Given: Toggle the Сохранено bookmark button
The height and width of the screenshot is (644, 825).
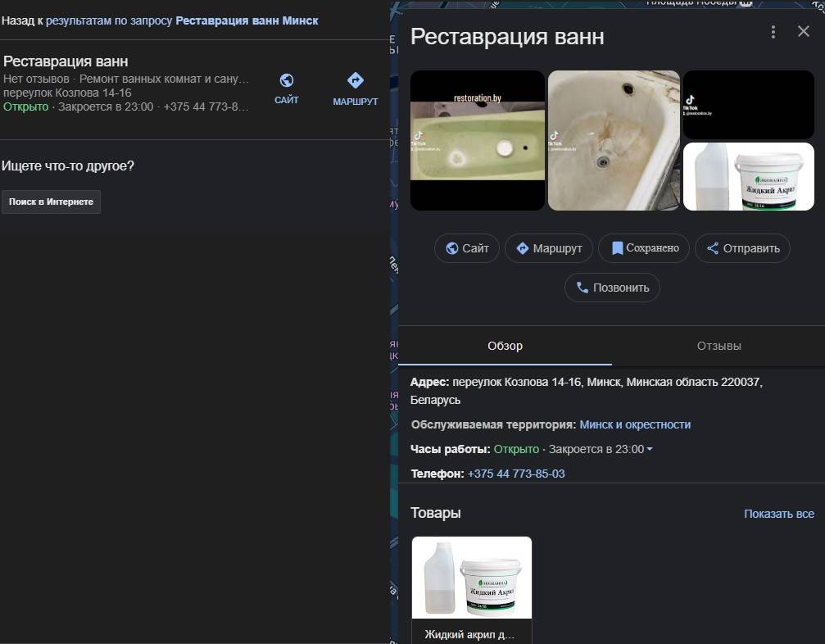Looking at the screenshot, I should [645, 248].
